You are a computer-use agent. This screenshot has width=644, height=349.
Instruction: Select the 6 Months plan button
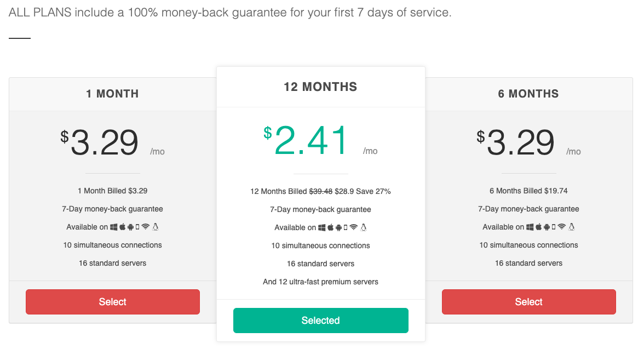click(x=528, y=302)
